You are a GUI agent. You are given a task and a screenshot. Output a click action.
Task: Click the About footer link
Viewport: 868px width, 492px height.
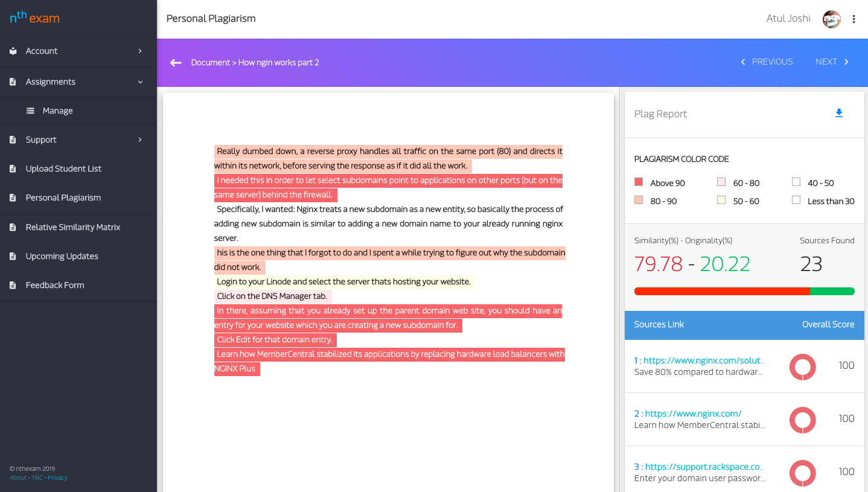(18, 478)
